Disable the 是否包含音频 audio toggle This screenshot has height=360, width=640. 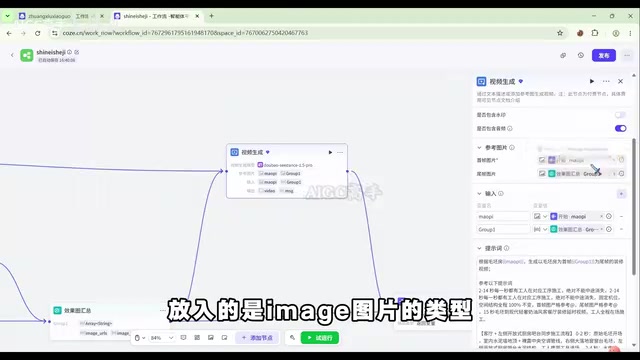coord(620,129)
